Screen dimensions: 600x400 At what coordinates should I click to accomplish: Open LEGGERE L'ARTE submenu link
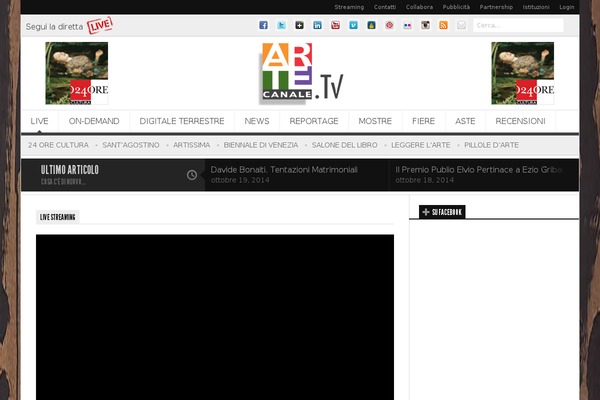[421, 145]
